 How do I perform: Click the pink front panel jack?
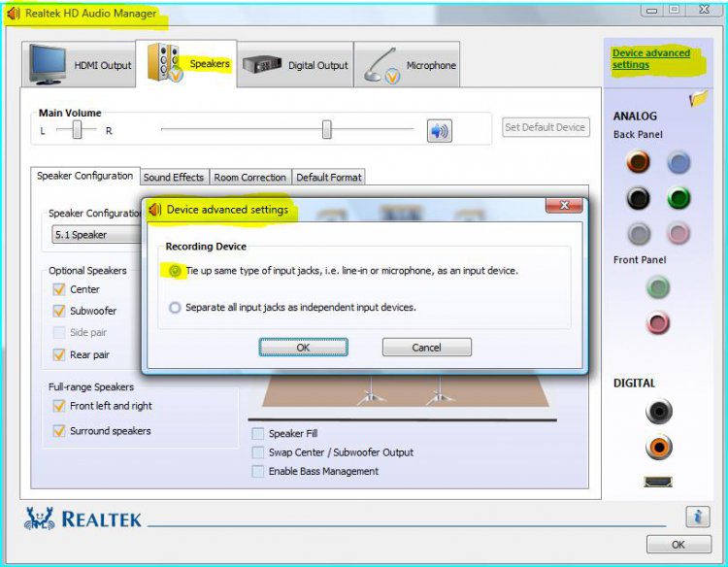coord(658,322)
